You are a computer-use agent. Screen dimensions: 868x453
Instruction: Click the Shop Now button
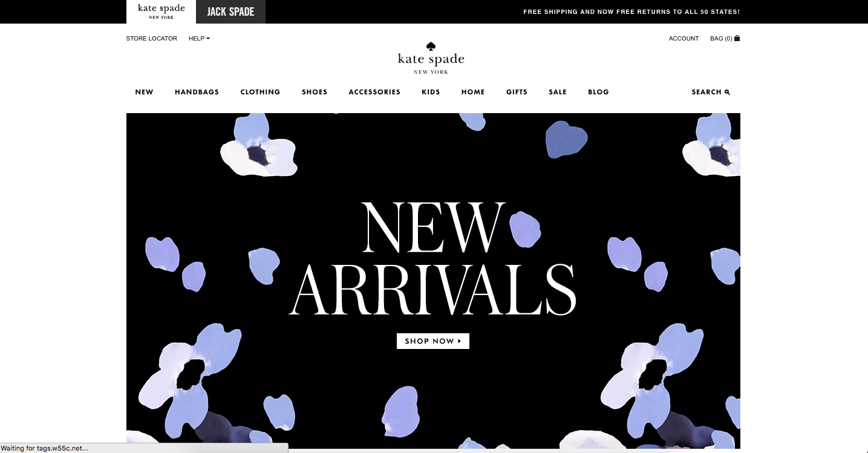(433, 341)
